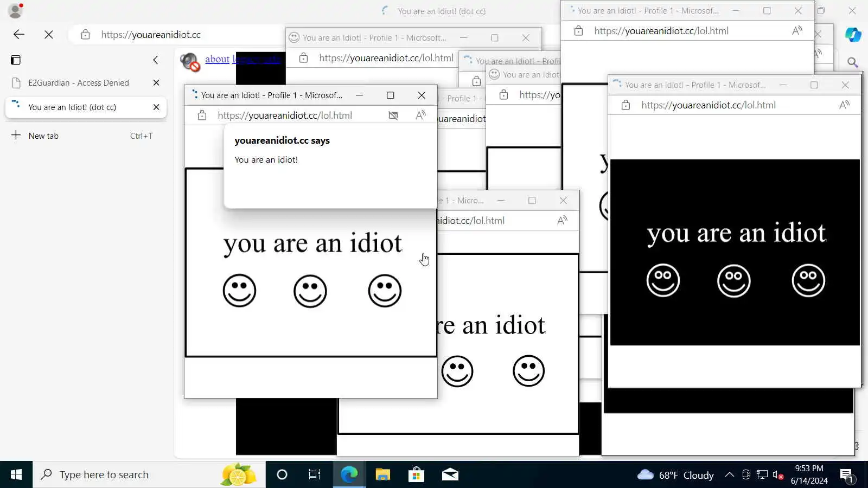
Task: Click the "You are an idiot!" dialog message
Action: click(266, 160)
